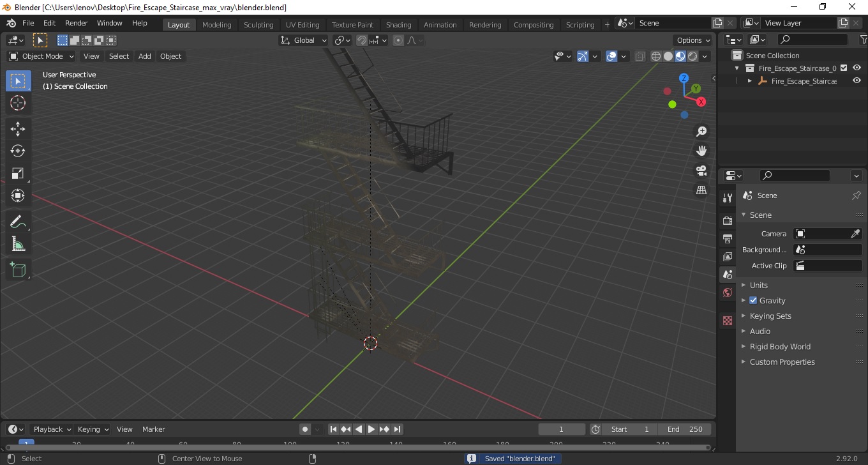Open the Scene properties tab

(x=728, y=275)
